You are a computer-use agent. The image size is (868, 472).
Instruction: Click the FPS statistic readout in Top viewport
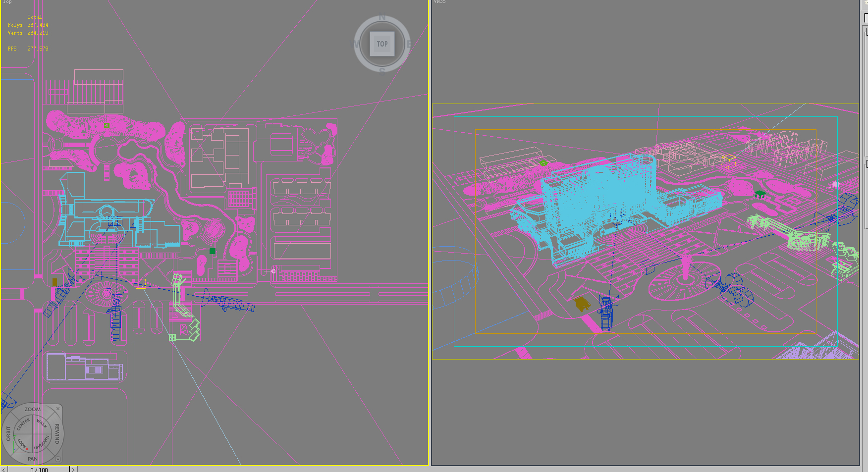pyautogui.click(x=28, y=49)
